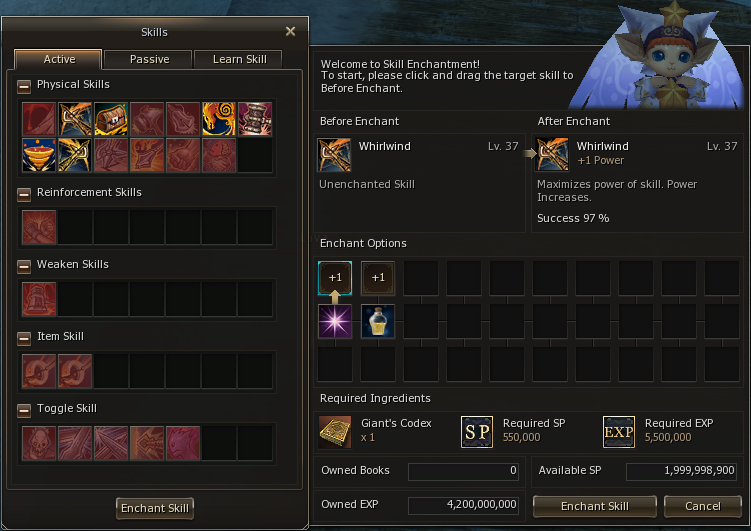The width and height of the screenshot is (751, 531).
Task: Click the Whirlwind icon under Before Enchant
Action: point(334,155)
